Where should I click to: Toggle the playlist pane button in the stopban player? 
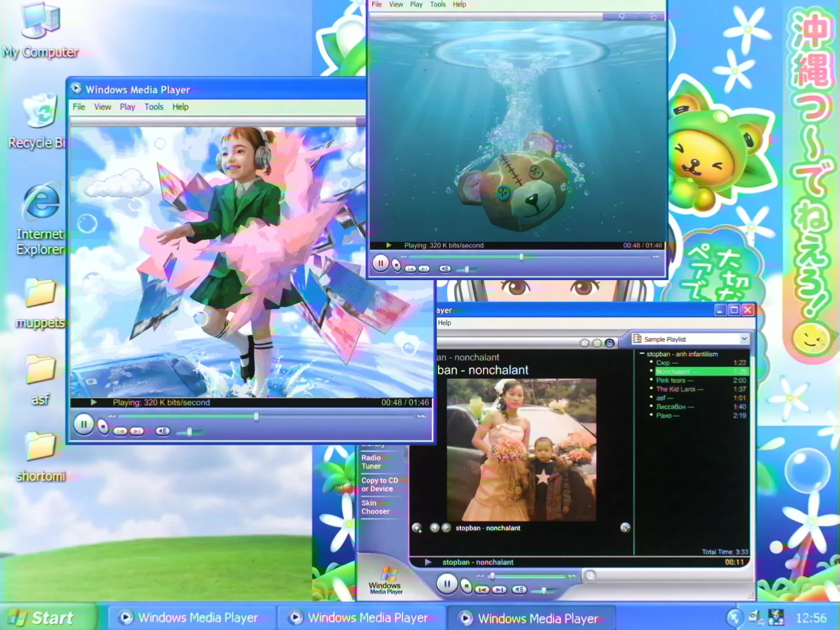pyautogui.click(x=610, y=343)
